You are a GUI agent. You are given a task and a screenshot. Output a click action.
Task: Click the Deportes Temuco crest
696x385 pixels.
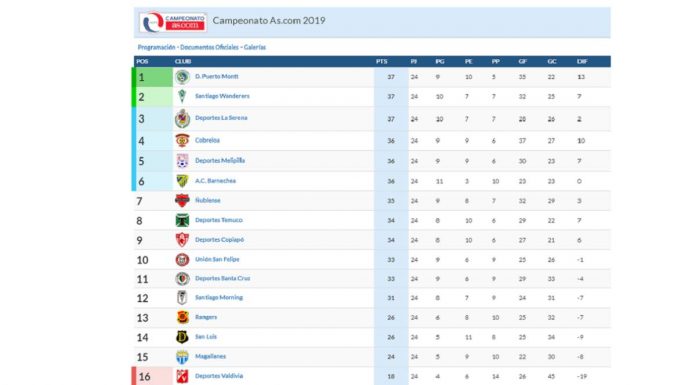tap(182, 220)
